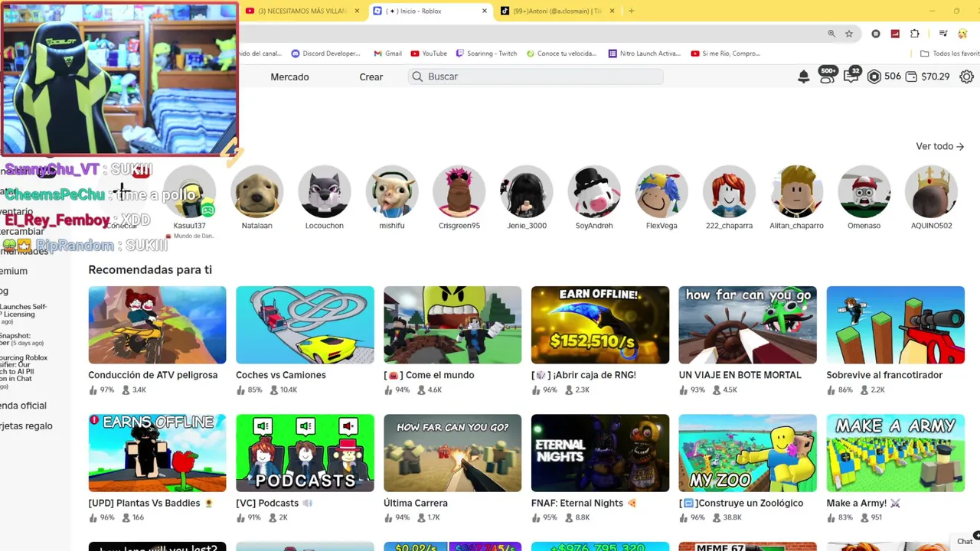Open friend avatar Jenie_3000
The width and height of the screenshot is (980, 551).
[527, 191]
